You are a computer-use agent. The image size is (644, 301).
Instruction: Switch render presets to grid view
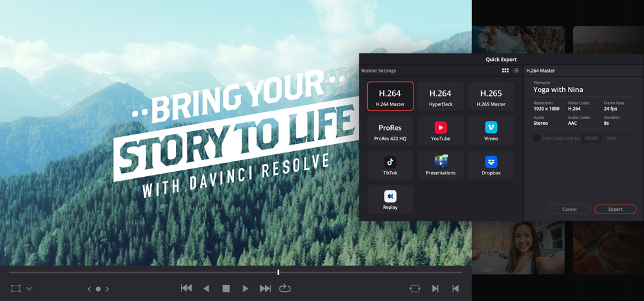click(506, 70)
